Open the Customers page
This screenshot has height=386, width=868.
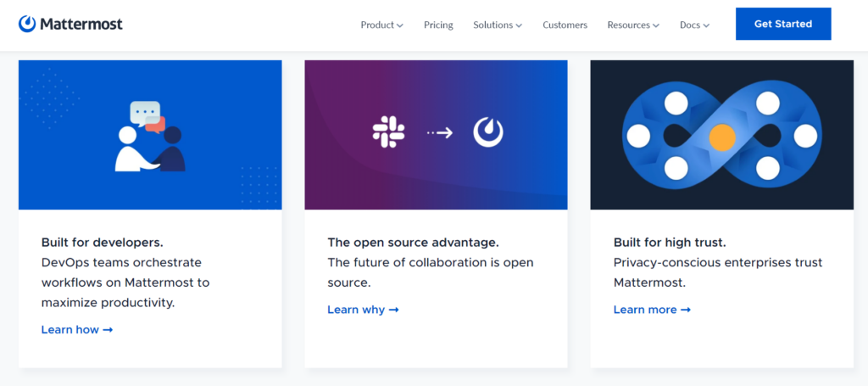pos(565,25)
